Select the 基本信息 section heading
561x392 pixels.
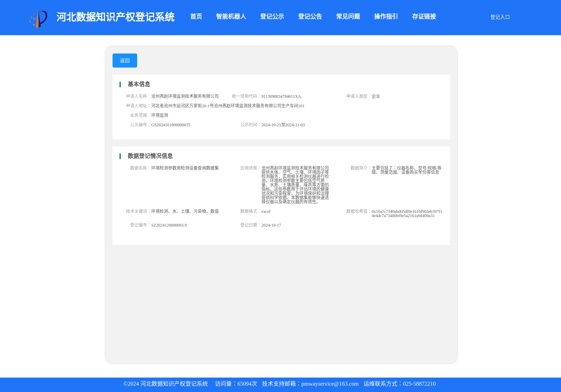[x=139, y=84]
